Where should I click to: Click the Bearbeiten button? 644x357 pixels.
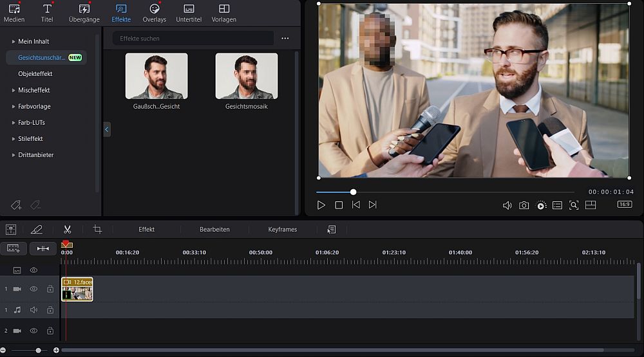point(214,230)
